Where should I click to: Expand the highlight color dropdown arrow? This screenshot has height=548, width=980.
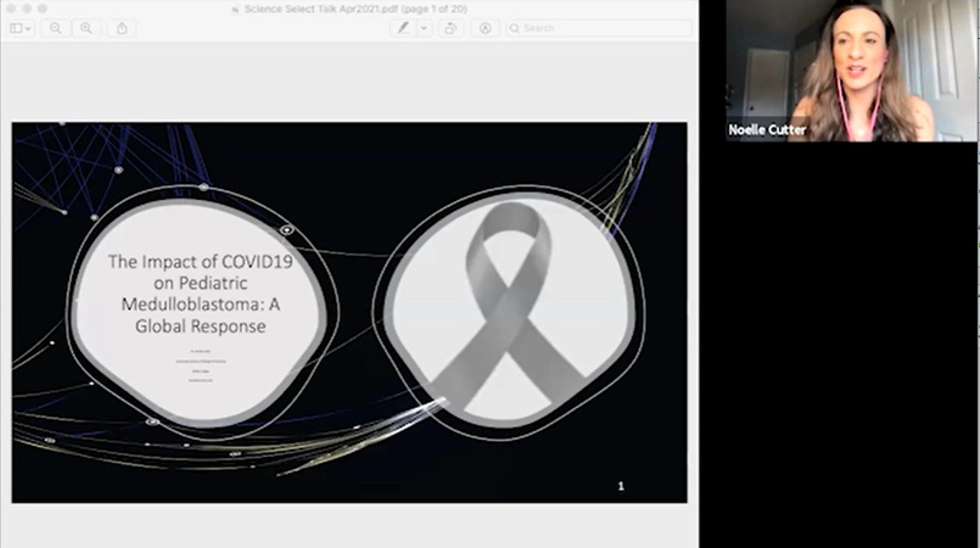(424, 28)
